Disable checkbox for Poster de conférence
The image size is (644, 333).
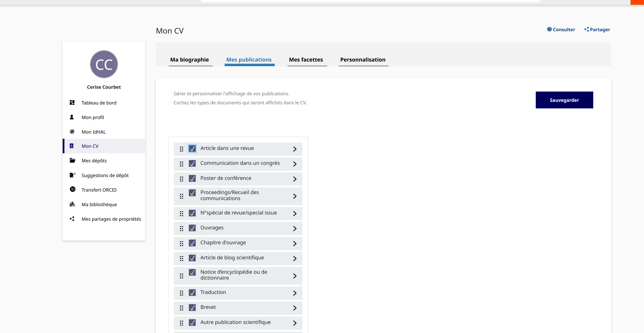coord(192,178)
